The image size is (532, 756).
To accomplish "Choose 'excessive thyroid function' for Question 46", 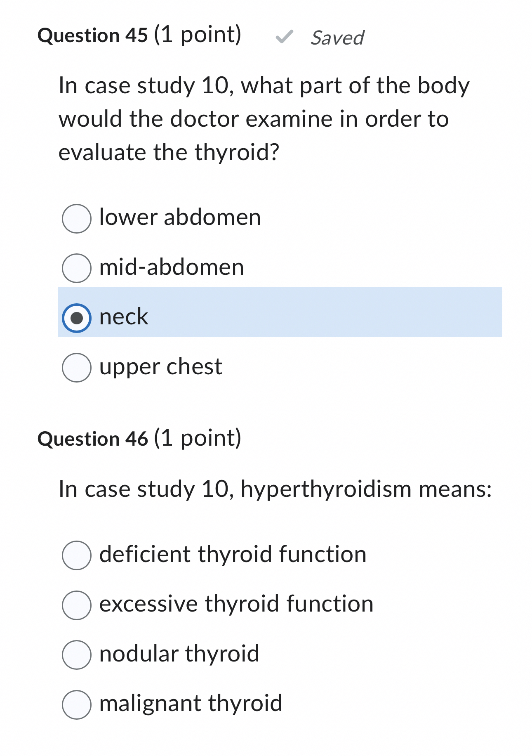I will [x=77, y=604].
